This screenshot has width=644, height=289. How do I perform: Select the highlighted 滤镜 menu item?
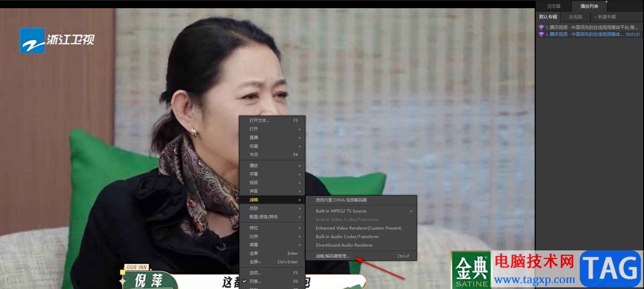272,200
